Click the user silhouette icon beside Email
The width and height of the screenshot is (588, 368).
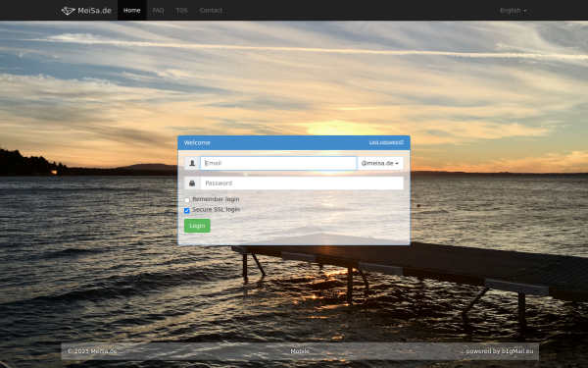click(192, 163)
